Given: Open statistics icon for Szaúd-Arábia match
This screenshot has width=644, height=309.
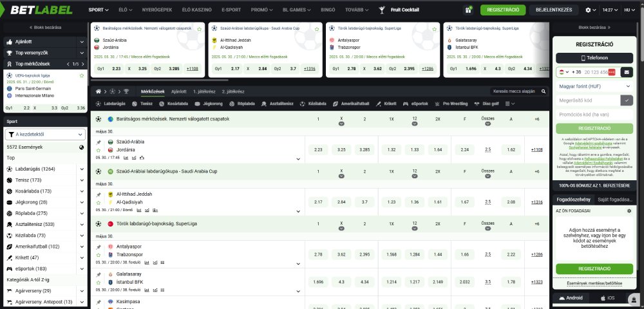Looking at the screenshot, I should 126,157.
